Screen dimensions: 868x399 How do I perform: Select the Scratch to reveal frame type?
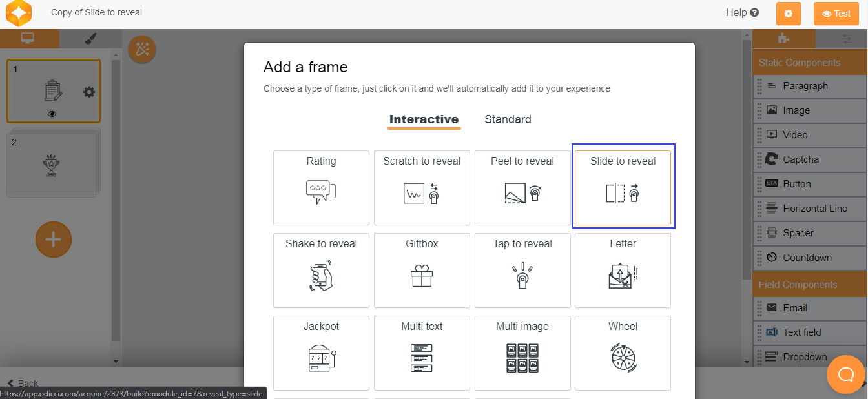422,187
